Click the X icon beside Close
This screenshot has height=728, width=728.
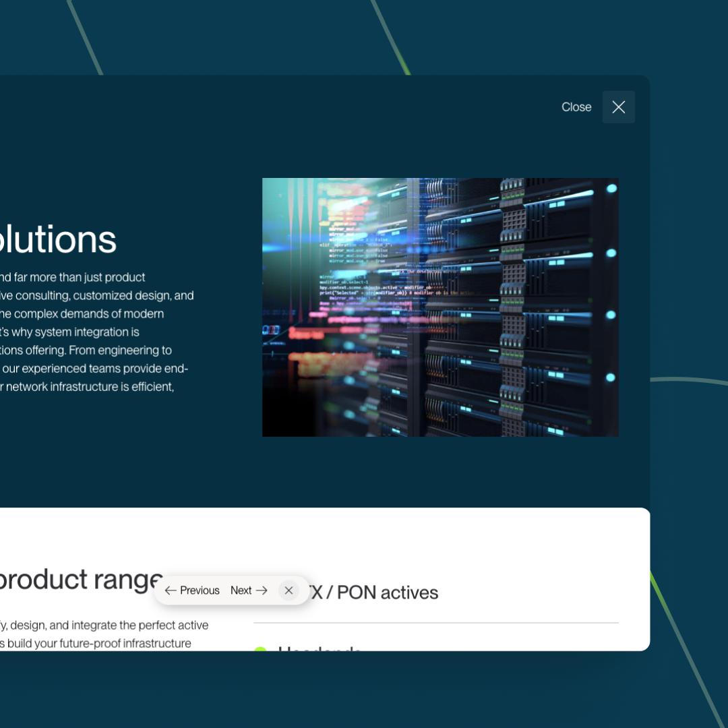(x=618, y=107)
